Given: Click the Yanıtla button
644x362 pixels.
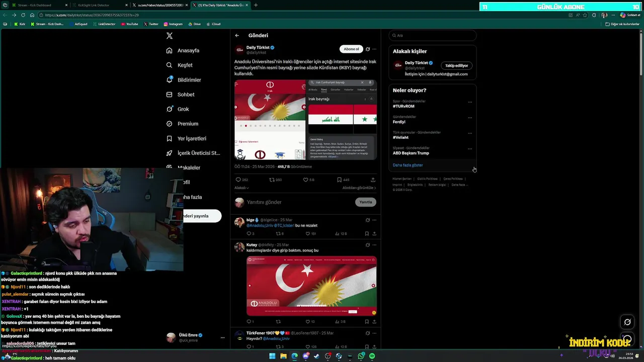Looking at the screenshot, I should coord(366,202).
